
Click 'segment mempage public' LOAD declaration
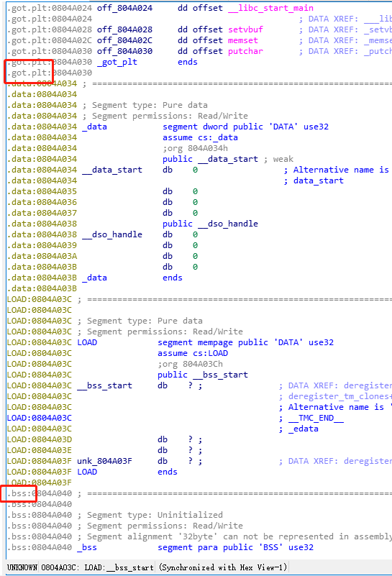point(245,342)
